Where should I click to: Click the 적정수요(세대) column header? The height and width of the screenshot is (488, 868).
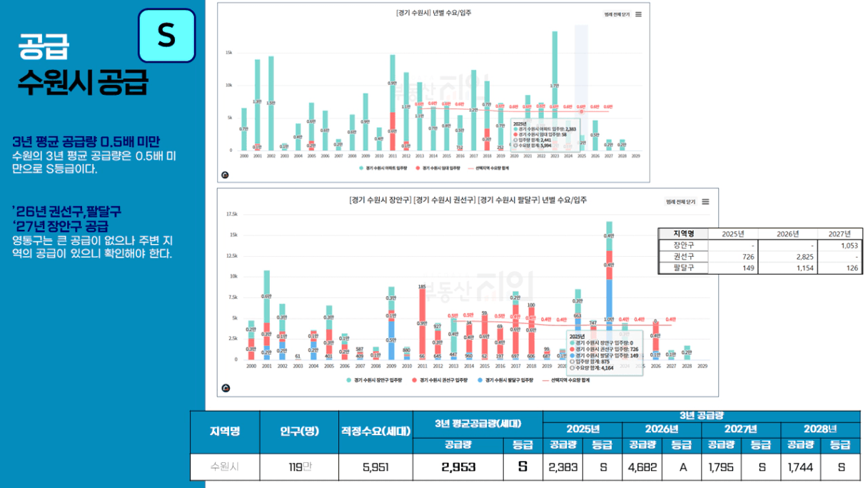point(375,432)
